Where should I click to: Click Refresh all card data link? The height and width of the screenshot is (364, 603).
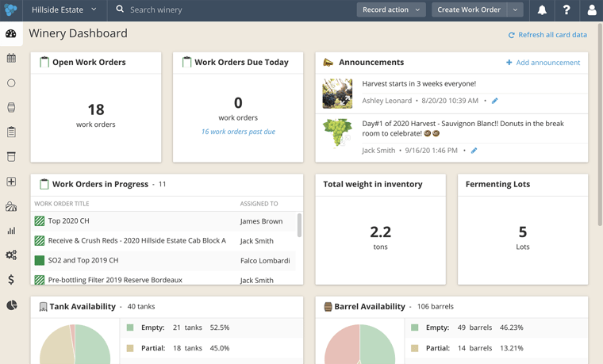point(547,35)
